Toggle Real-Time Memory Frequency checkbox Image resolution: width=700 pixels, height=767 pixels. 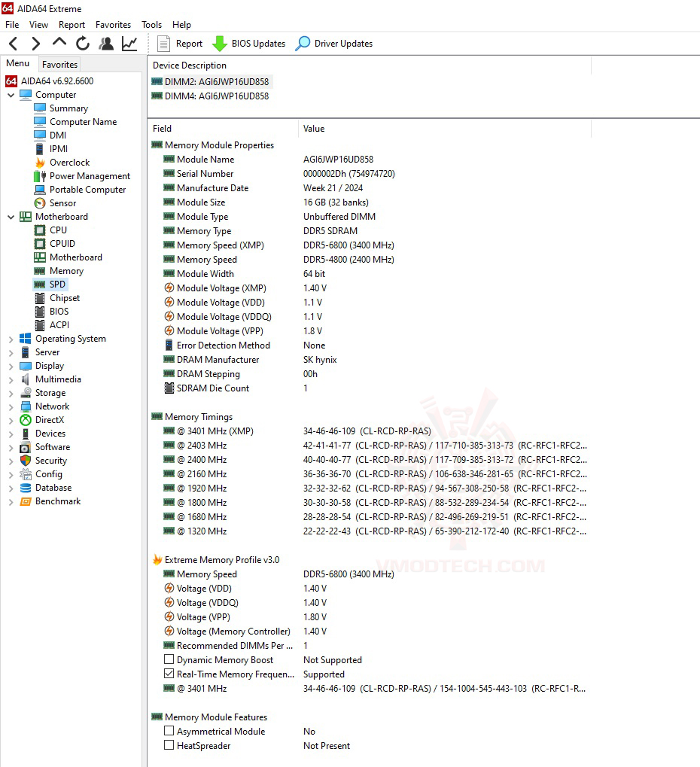coord(169,674)
